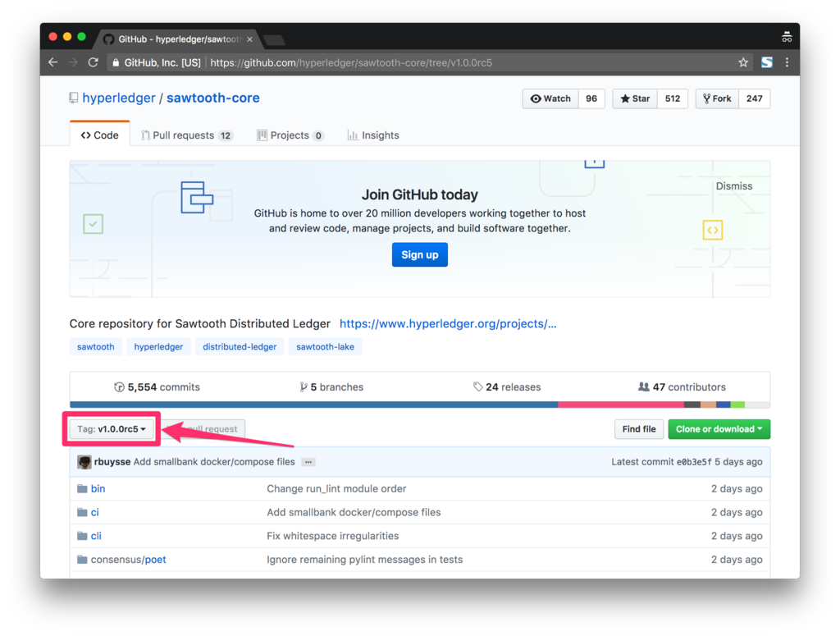Click the browser back arrow
The width and height of the screenshot is (840, 636).
52,62
